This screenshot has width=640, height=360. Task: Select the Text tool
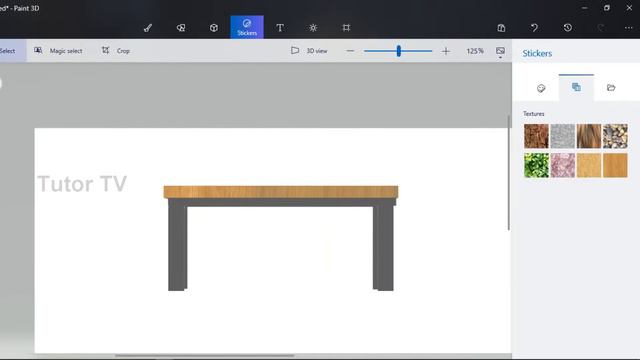[x=280, y=28]
